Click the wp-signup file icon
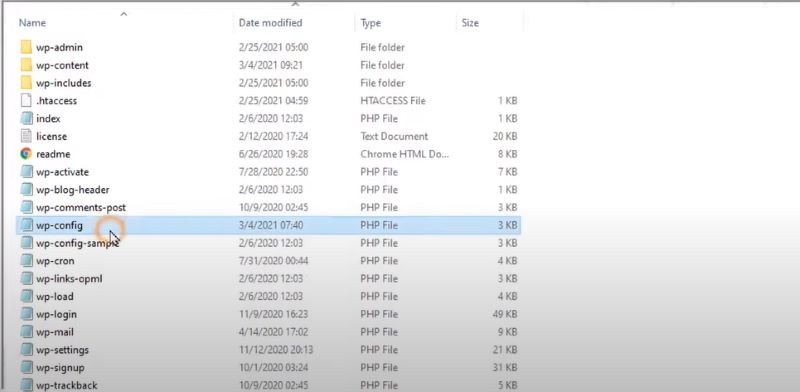800x392 pixels. click(26, 368)
